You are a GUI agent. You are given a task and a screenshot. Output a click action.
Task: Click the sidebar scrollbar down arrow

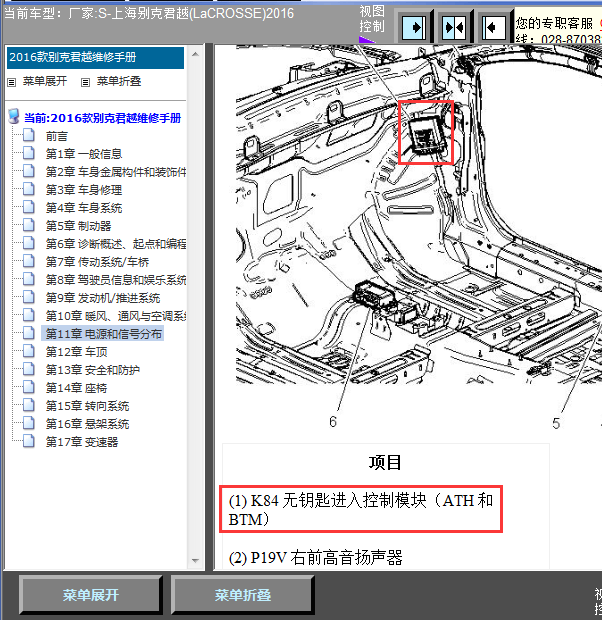[x=195, y=560]
